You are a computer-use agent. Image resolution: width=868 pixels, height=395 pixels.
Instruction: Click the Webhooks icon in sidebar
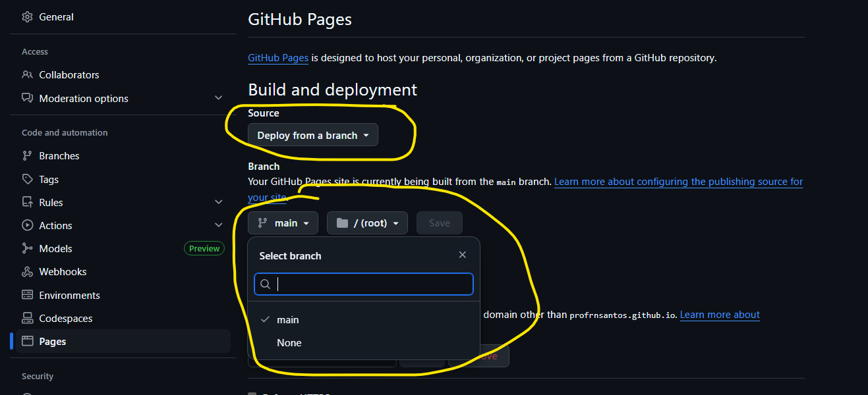click(27, 272)
